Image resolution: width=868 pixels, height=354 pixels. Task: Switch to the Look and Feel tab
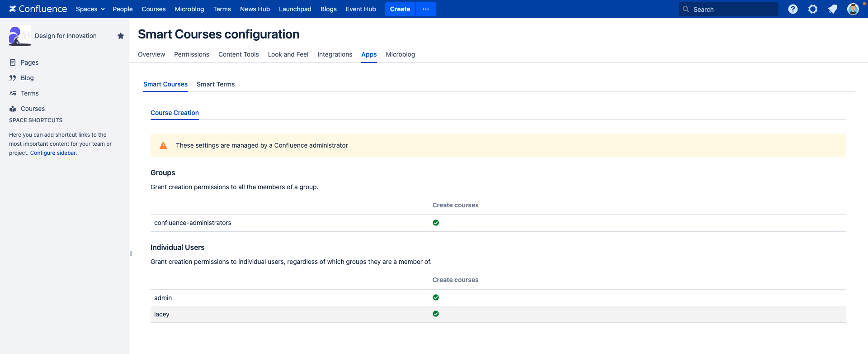(288, 54)
